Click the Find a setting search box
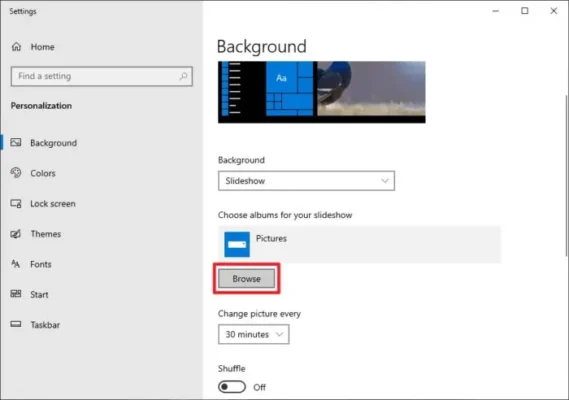 [102, 76]
